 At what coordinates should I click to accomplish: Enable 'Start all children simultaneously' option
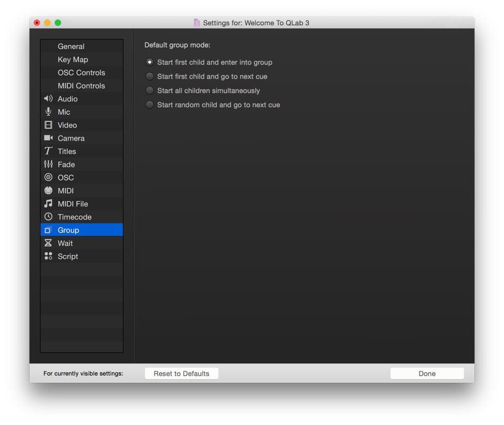tap(150, 90)
